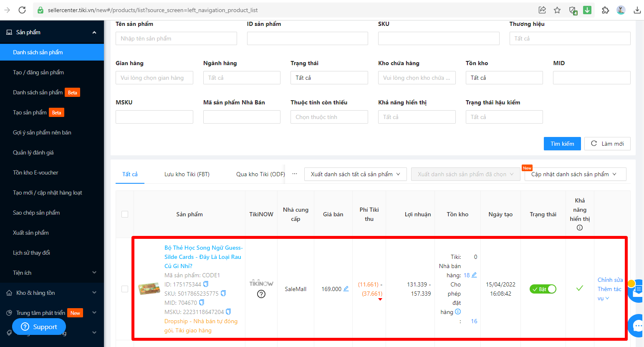Bookmark this page with star icon
Image resolution: width=644 pixels, height=347 pixels.
557,10
